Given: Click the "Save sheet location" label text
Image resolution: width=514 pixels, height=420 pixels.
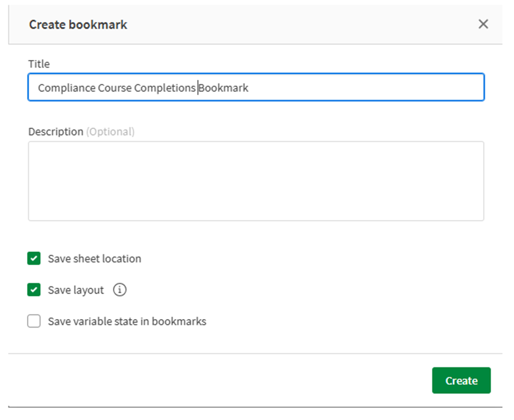Looking at the screenshot, I should tap(94, 259).
